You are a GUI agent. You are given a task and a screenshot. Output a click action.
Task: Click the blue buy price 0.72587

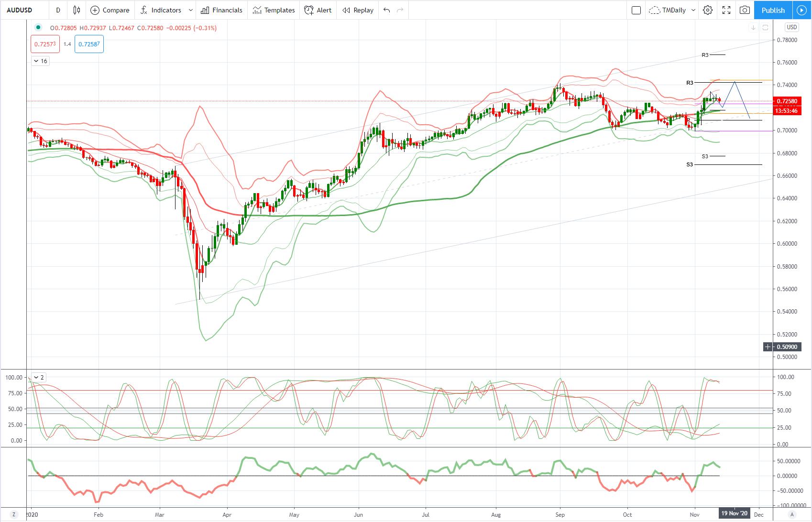(89, 44)
